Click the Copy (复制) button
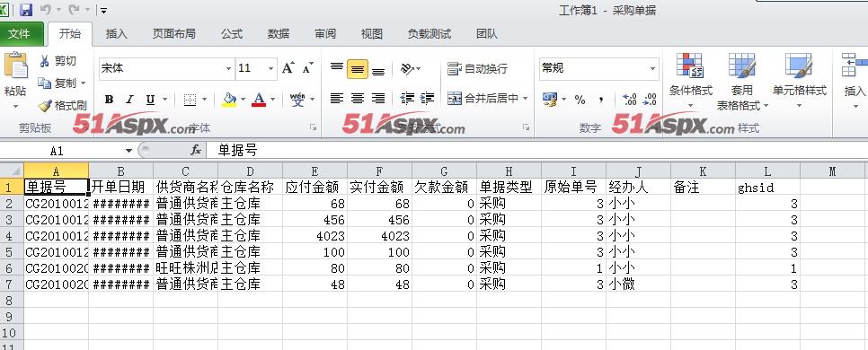The height and width of the screenshot is (350, 868). point(58,83)
